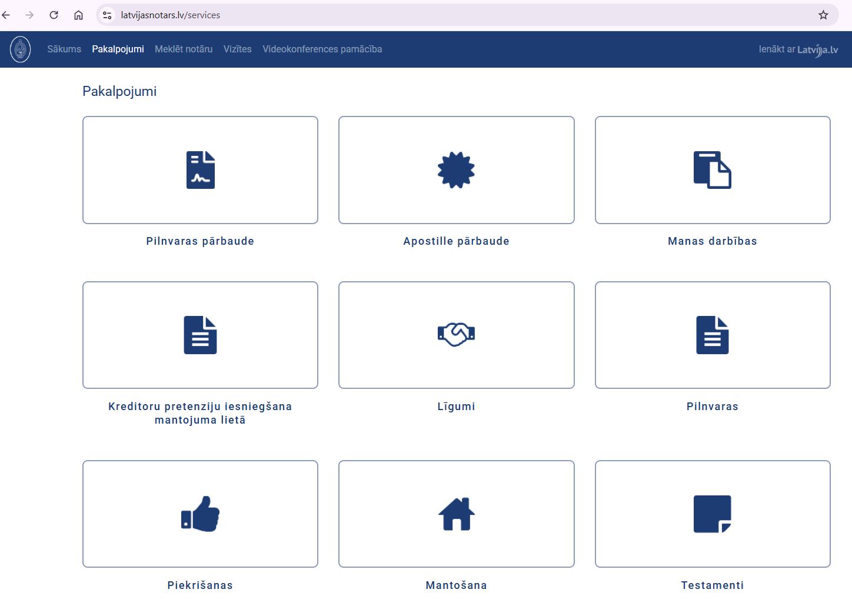
Task: Open Videokonferences pamācība in the navigation
Action: point(322,49)
